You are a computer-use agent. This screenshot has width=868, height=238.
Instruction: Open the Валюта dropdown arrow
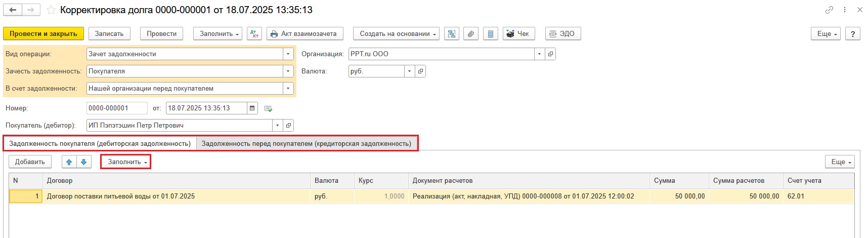coord(409,71)
